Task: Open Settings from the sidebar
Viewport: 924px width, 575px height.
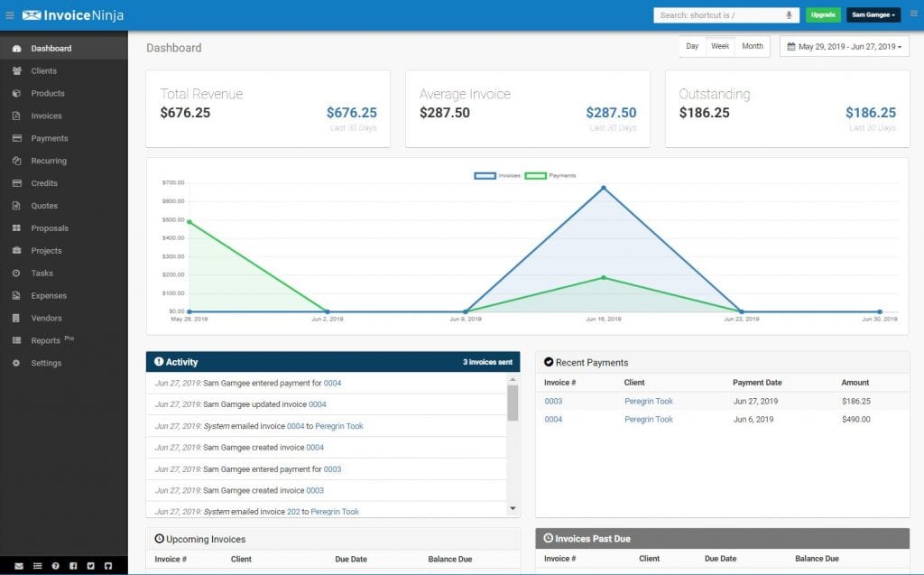Action: coord(45,363)
